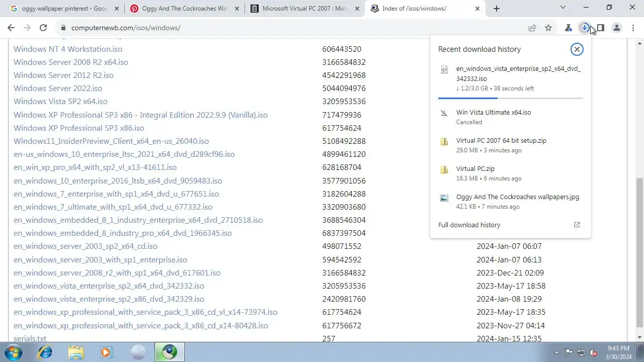This screenshot has width=644, height=362.
Task: Click the Chrome taskbar button
Action: 169,352
